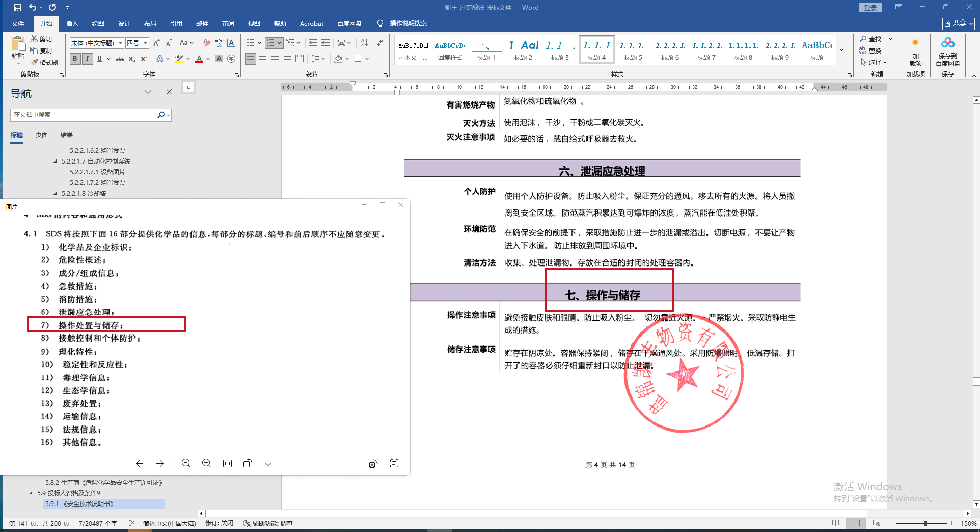Open the 插入 ribbon tab

(72, 24)
